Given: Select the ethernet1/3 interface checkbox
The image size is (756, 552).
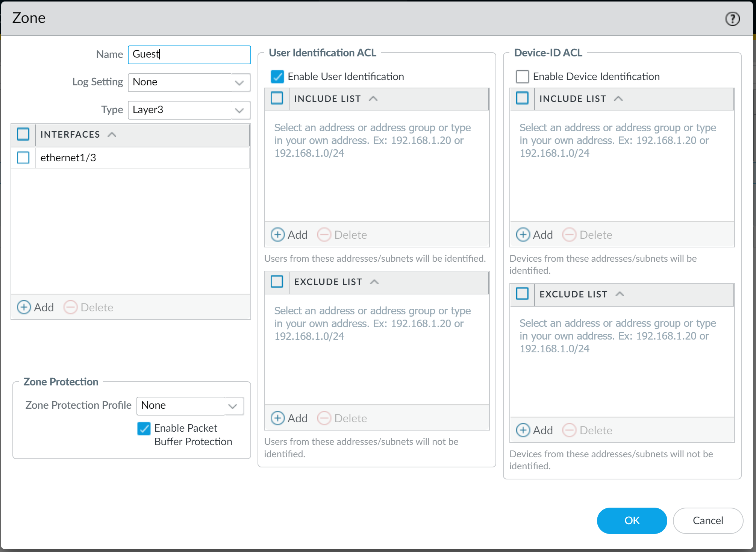Looking at the screenshot, I should coord(23,158).
